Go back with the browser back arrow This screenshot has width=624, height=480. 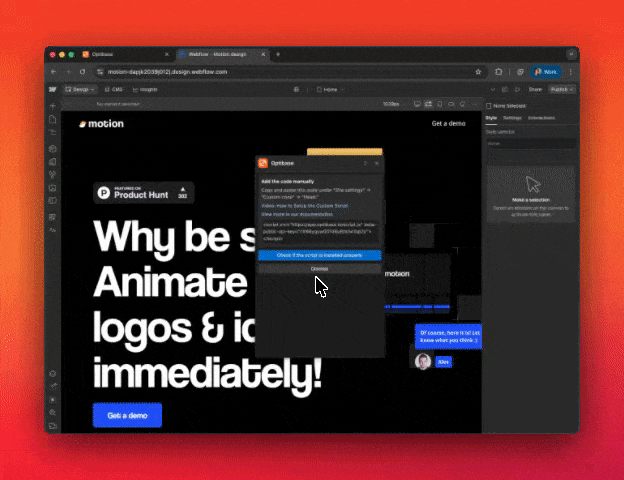pyautogui.click(x=54, y=72)
